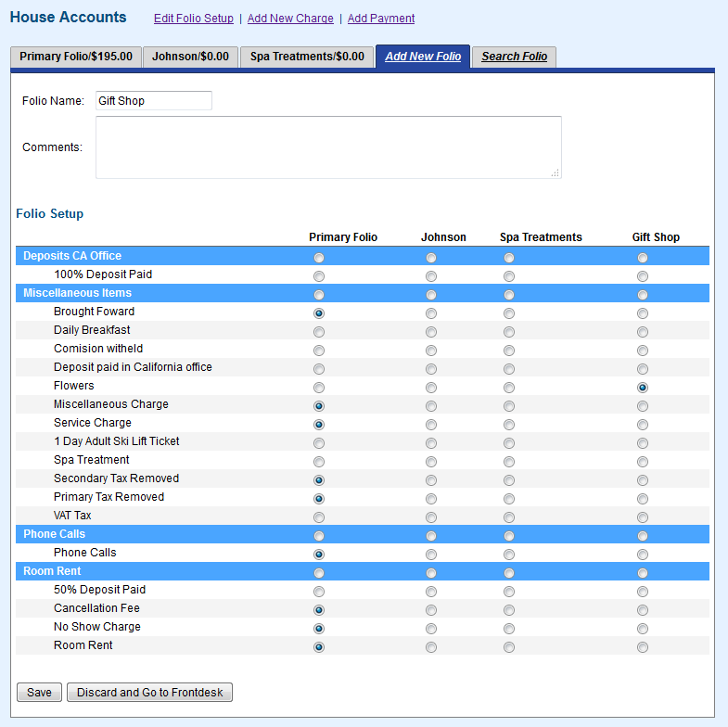Select the Add New Folio tab
Screen dimensions: 728x727
click(x=423, y=57)
